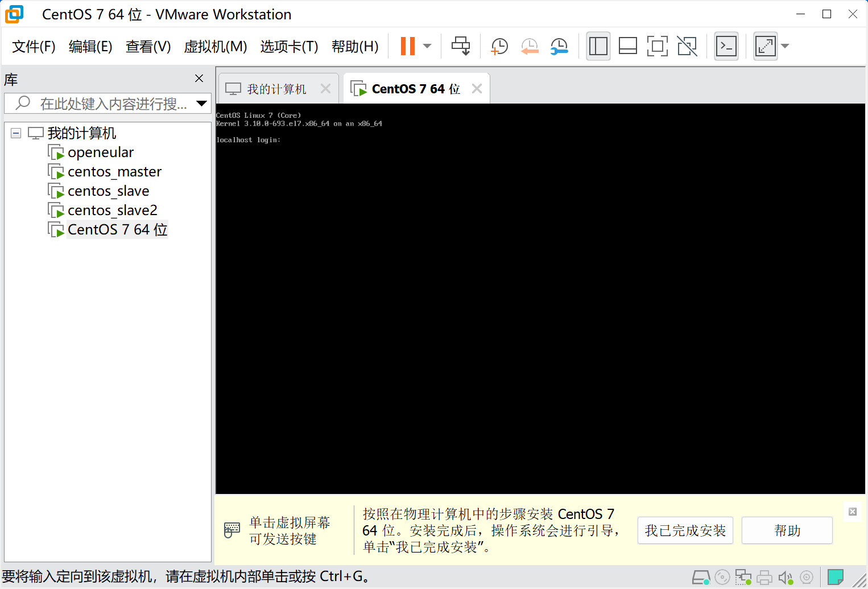This screenshot has width=868, height=589.
Task: Minimize the VMware Workstation window
Action: point(801,14)
